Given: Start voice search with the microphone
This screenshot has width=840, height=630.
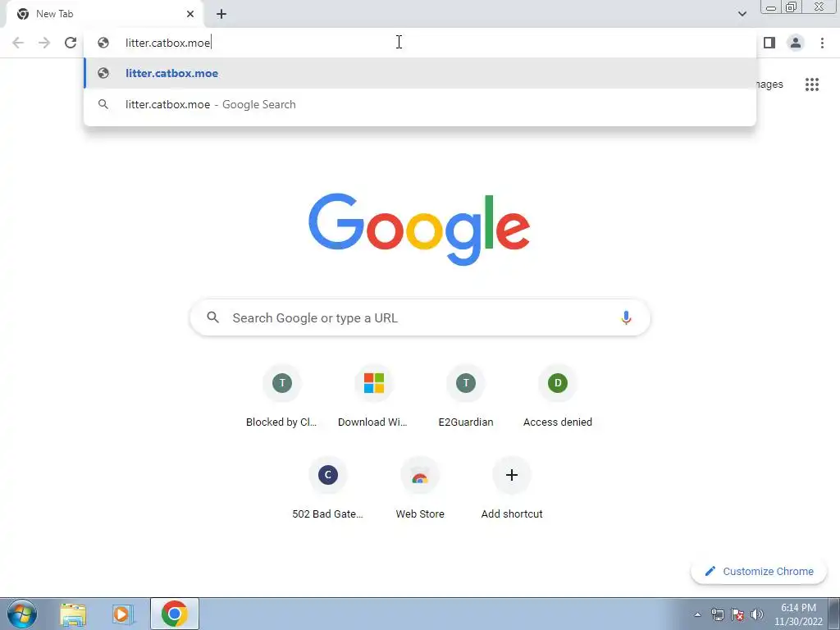Looking at the screenshot, I should (626, 317).
